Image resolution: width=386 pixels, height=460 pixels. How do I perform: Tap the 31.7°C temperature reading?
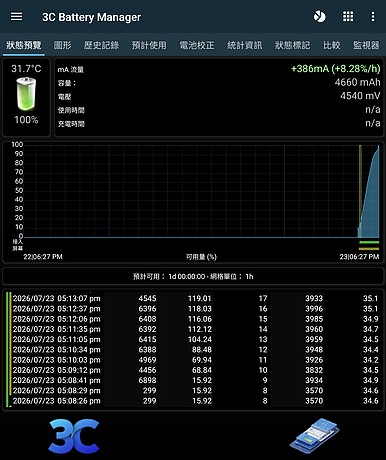pos(26,69)
